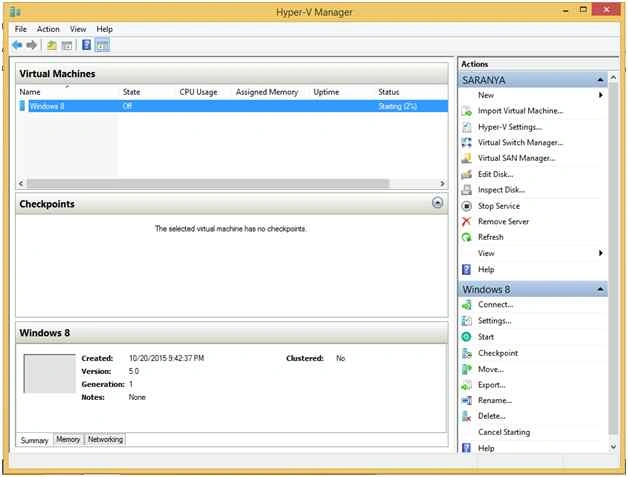Image resolution: width=628 pixels, height=477 pixels.
Task: Click Cancel Starting action
Action: pyautogui.click(x=504, y=432)
